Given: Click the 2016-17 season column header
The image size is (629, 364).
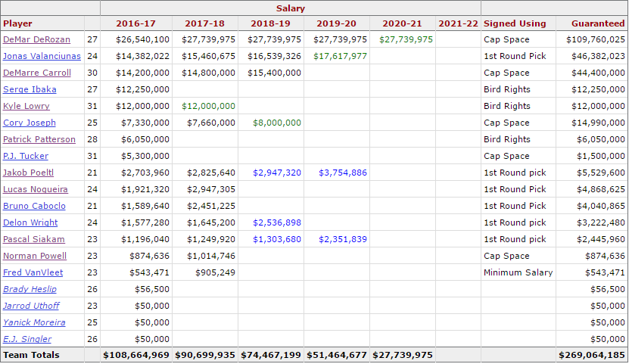Looking at the screenshot, I should (x=136, y=23).
